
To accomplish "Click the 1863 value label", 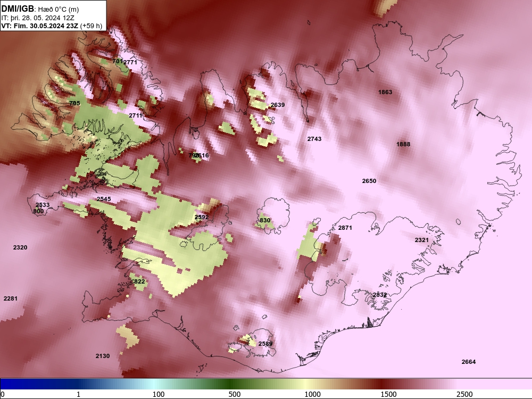I will pyautogui.click(x=385, y=92).
